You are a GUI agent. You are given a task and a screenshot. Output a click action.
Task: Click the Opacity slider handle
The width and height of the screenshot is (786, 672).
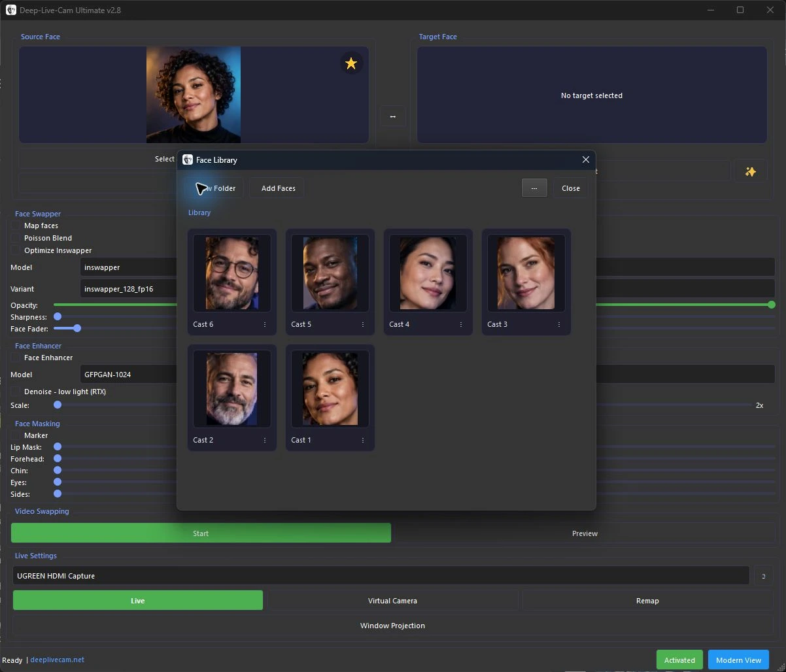click(772, 305)
